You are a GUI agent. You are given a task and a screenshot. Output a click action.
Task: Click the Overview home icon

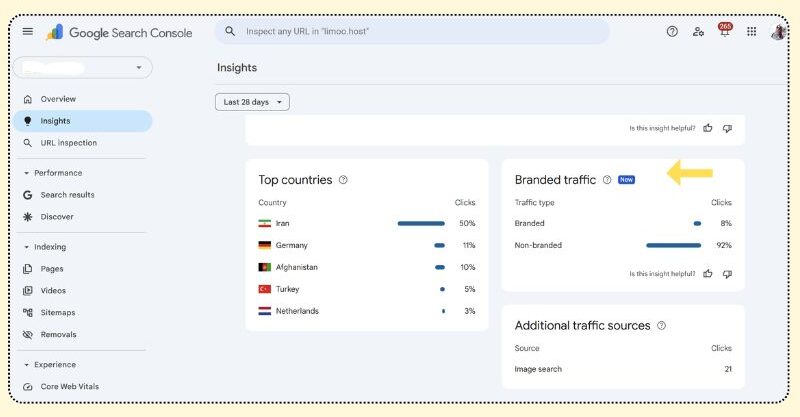(28, 99)
